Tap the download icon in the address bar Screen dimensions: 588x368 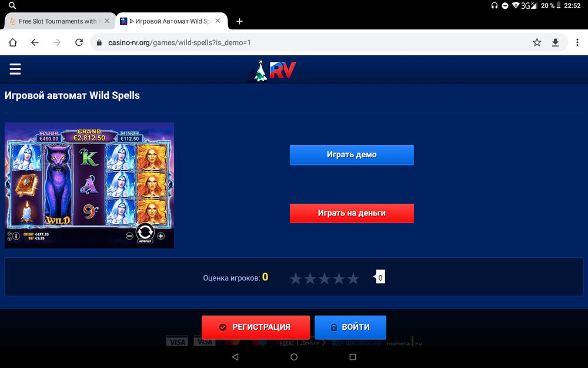tap(556, 42)
